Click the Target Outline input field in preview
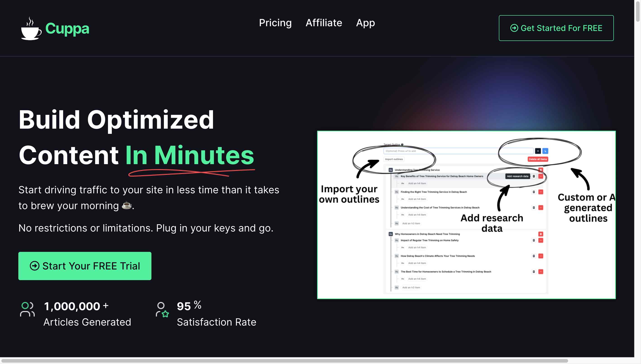This screenshot has width=641, height=364. 458,151
